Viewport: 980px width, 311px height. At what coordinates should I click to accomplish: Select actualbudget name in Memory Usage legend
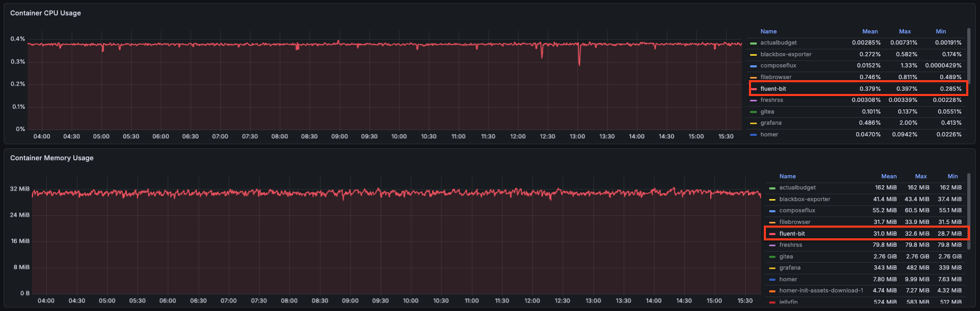[797, 187]
